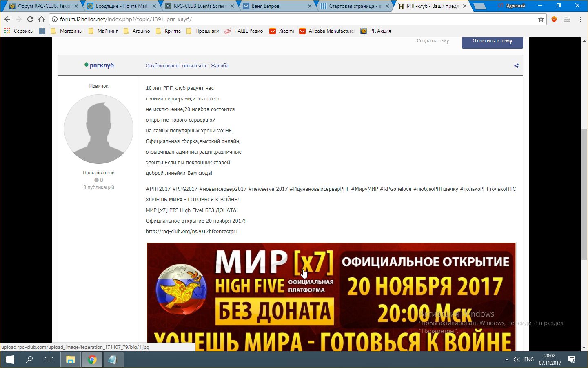The image size is (588, 368).
Task: Click the Жалоба report link
Action: [x=220, y=66]
